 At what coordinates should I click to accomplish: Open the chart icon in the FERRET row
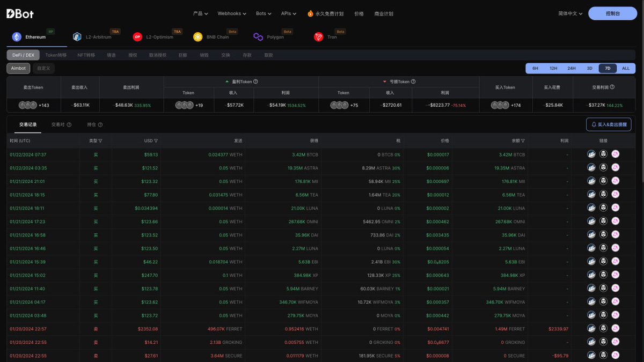(591, 329)
